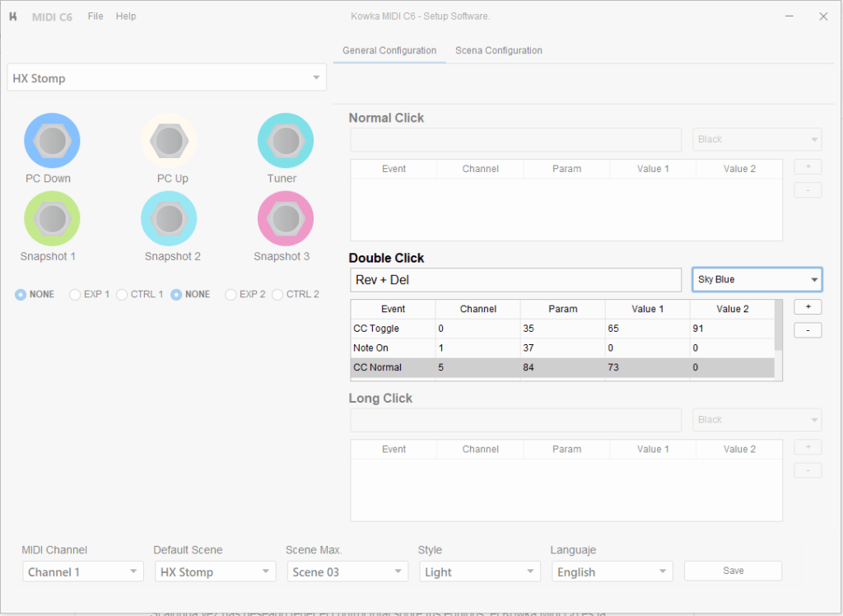Click the Param column header in Double Click table
Screen dimensions: 843x616
[x=562, y=309]
